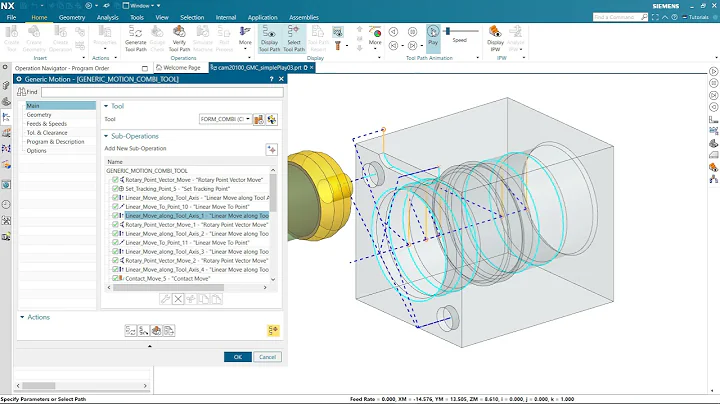Select Tol. & Clearance category
The image size is (720, 404).
[47, 133]
